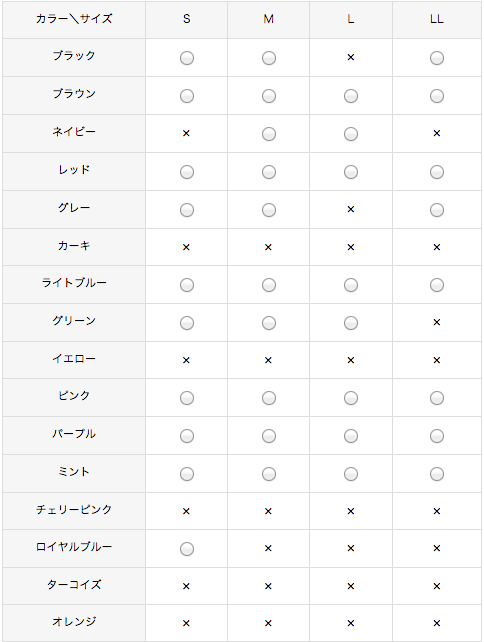
Task: Pick ピンク size LL option
Action: pyautogui.click(x=437, y=398)
